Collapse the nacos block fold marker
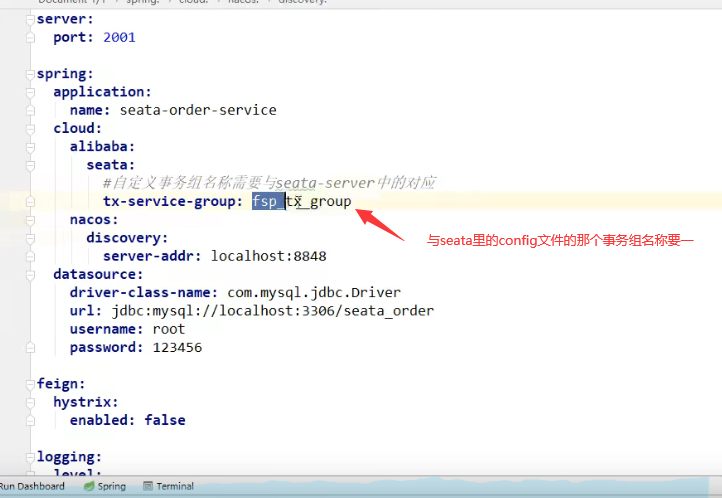 [x=30, y=220]
